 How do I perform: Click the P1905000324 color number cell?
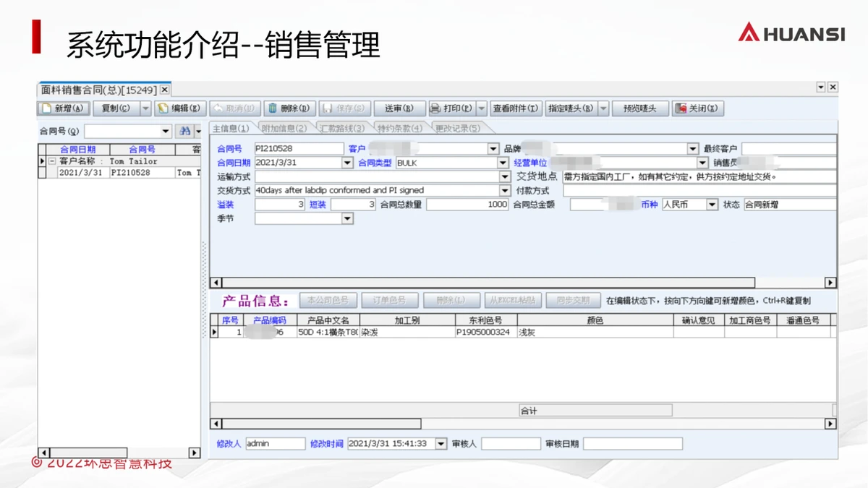click(x=486, y=332)
